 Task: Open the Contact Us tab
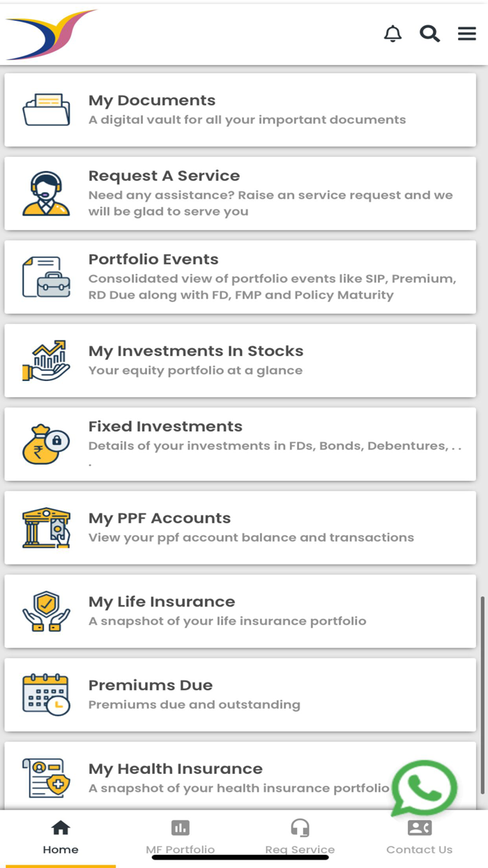[x=419, y=835]
